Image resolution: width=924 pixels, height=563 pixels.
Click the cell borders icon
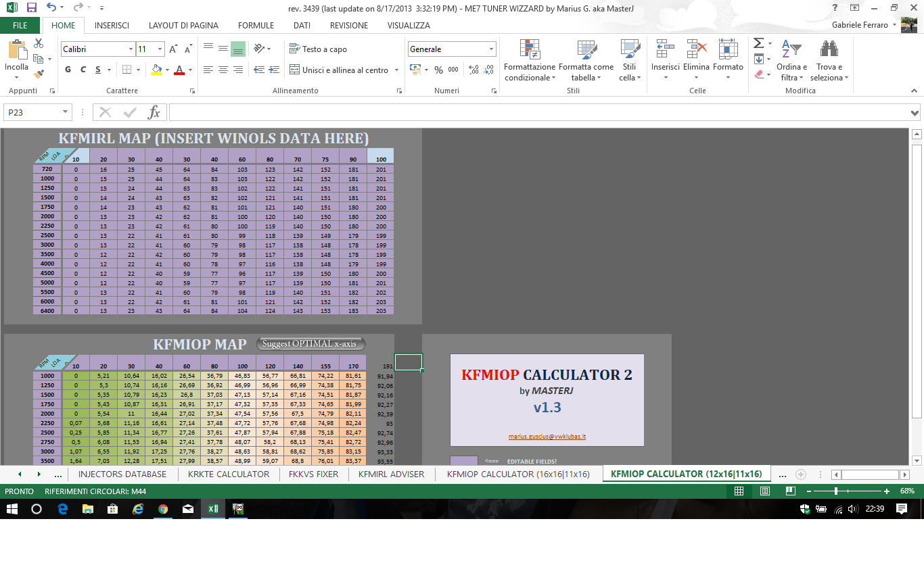coord(126,70)
